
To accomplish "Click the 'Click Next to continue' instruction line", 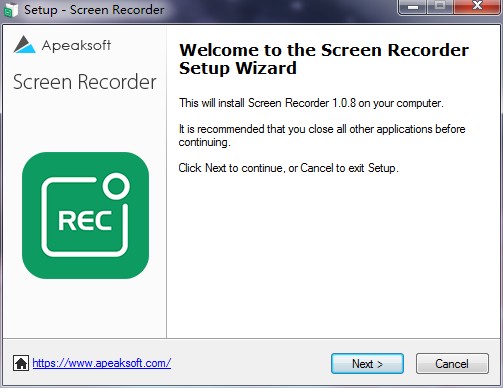I will coord(289,168).
